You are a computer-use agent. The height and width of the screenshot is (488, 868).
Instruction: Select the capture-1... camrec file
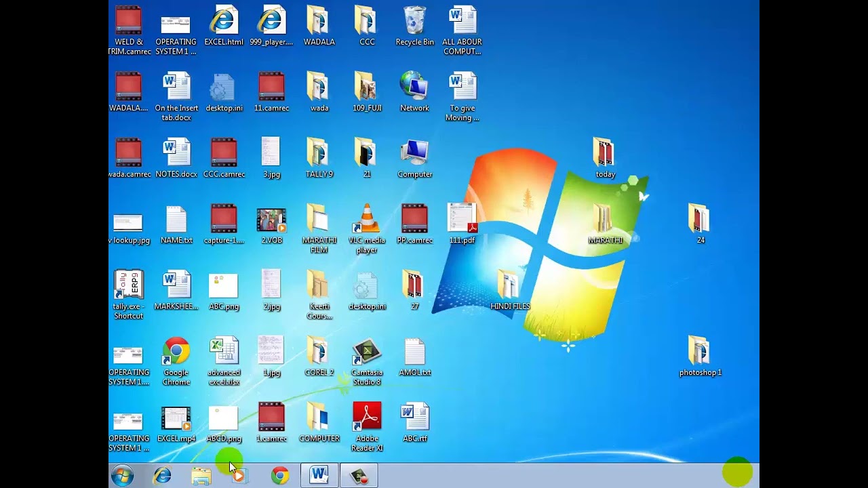coord(224,224)
